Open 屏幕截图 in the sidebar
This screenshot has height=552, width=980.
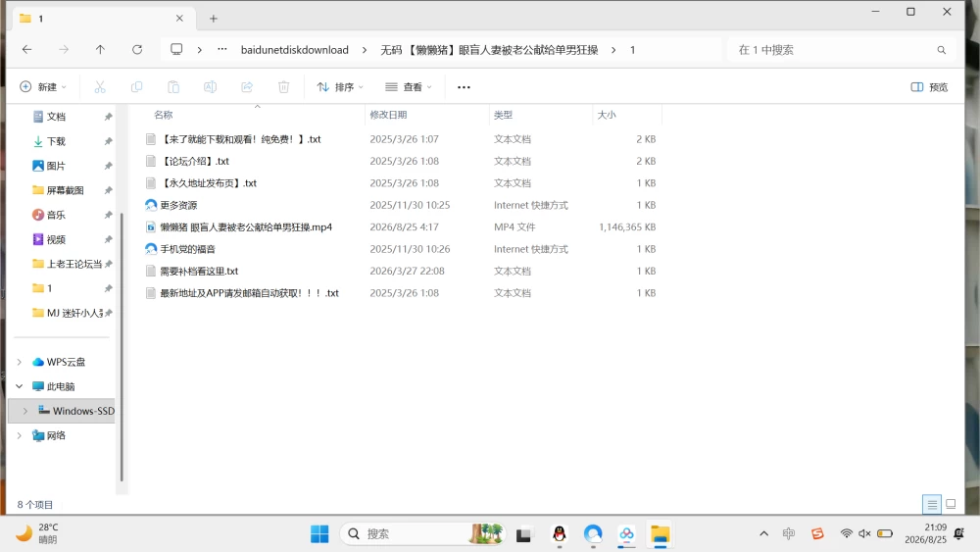pos(65,190)
